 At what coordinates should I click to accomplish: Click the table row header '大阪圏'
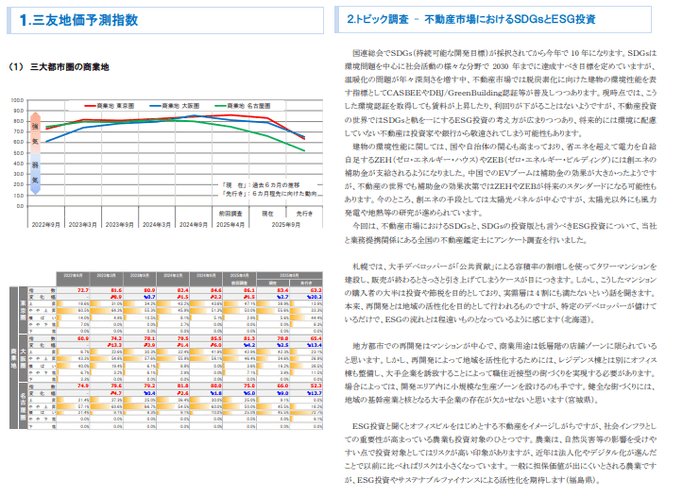pos(23,358)
